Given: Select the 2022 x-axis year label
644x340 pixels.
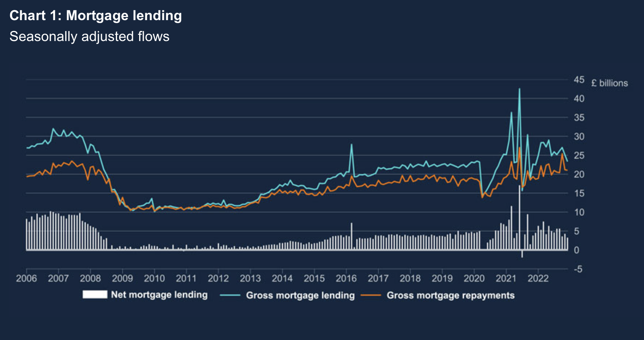Looking at the screenshot, I should (x=538, y=278).
